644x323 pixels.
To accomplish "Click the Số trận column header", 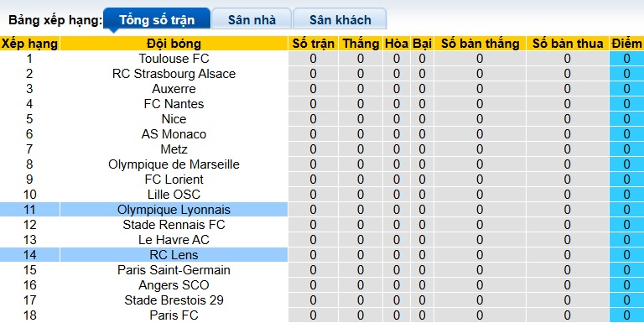I will [x=313, y=44].
